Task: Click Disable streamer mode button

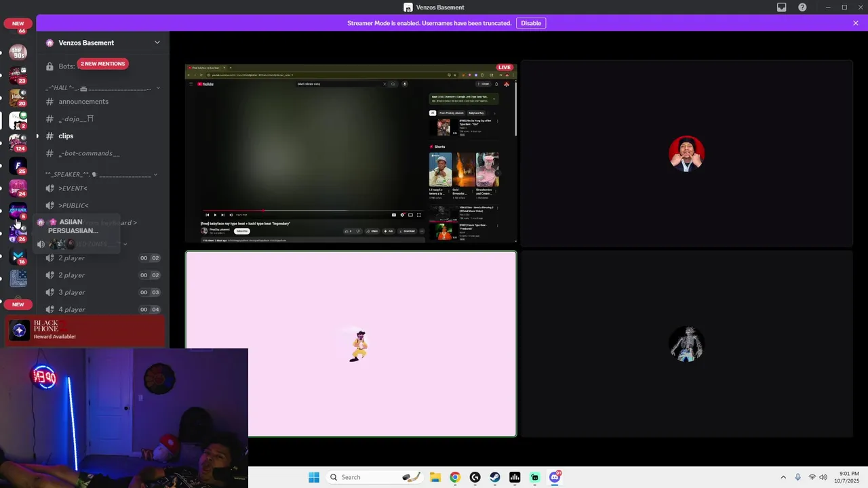Action: click(x=531, y=23)
